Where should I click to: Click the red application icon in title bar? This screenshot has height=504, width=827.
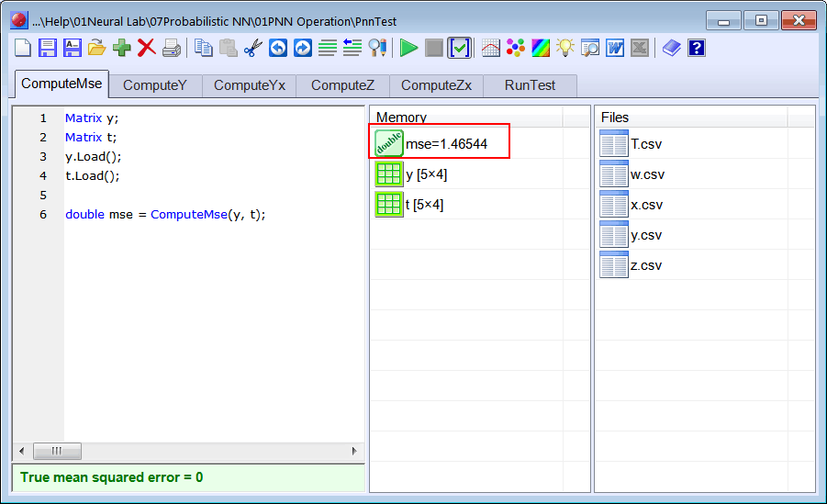click(19, 20)
